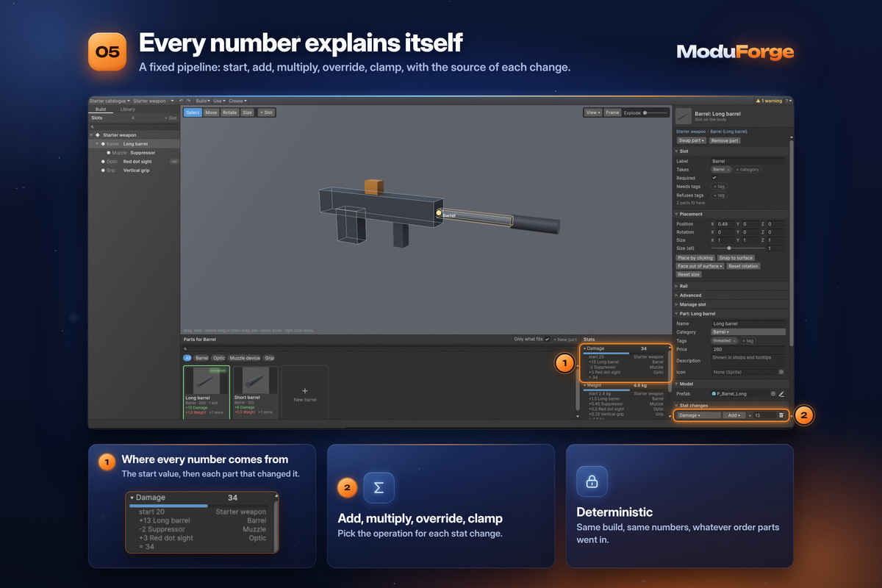
Task: Filter parts by the Muzzle device chip
Action: point(245,358)
